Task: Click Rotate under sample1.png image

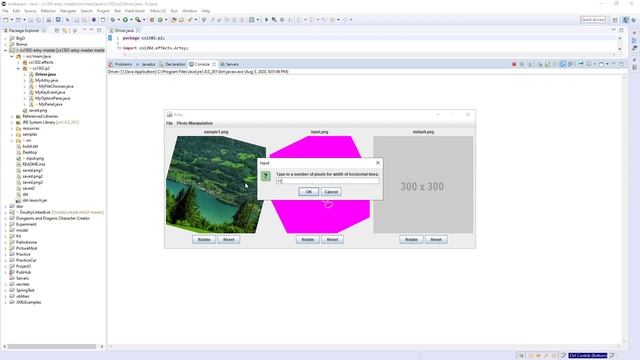Action: coord(204,240)
